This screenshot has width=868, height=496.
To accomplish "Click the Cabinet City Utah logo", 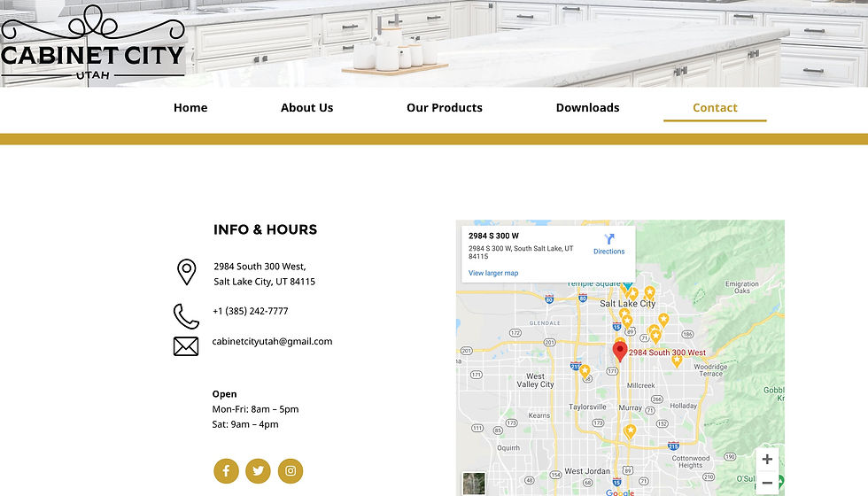I will (92, 43).
